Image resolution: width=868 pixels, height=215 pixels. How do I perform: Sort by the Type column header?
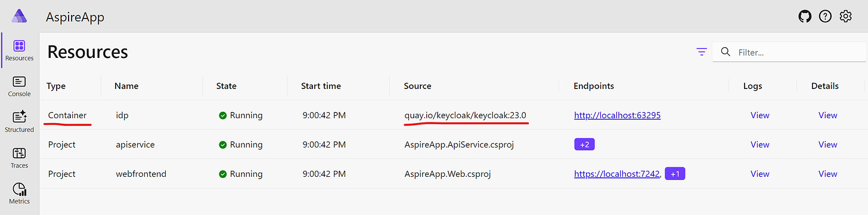56,86
